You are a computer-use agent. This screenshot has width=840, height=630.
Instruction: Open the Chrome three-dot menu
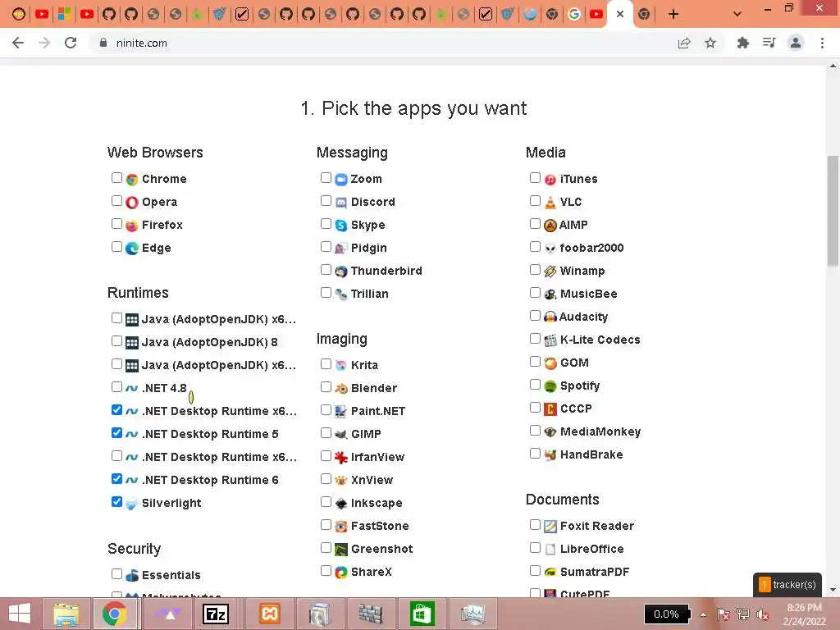point(822,43)
